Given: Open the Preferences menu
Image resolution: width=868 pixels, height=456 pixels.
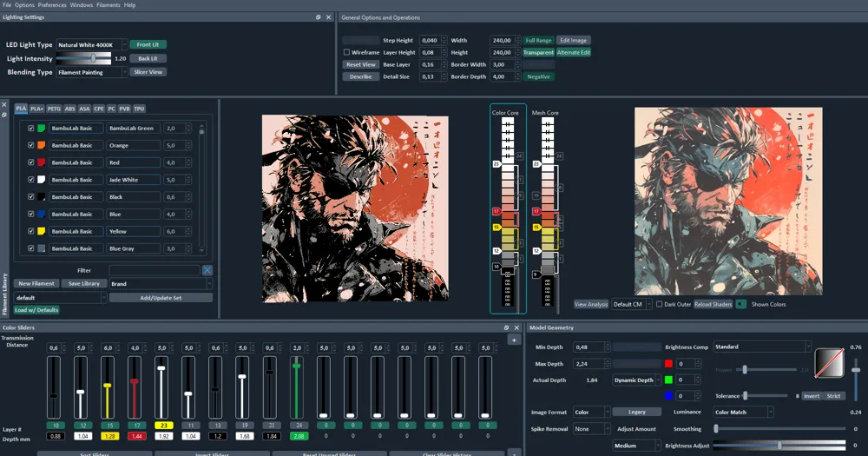Looking at the screenshot, I should [52, 5].
